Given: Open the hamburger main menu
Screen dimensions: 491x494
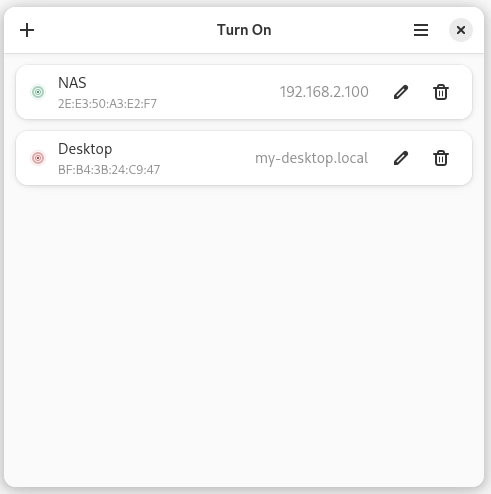Looking at the screenshot, I should [421, 30].
